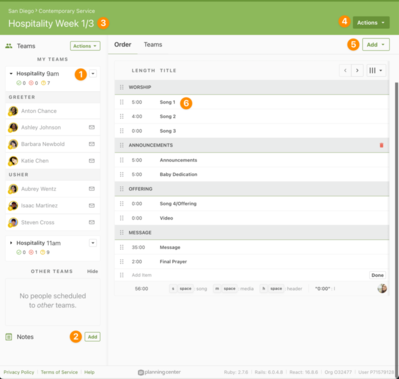Click the Notes panel icon
Image resolution: width=399 pixels, height=379 pixels.
9,337
